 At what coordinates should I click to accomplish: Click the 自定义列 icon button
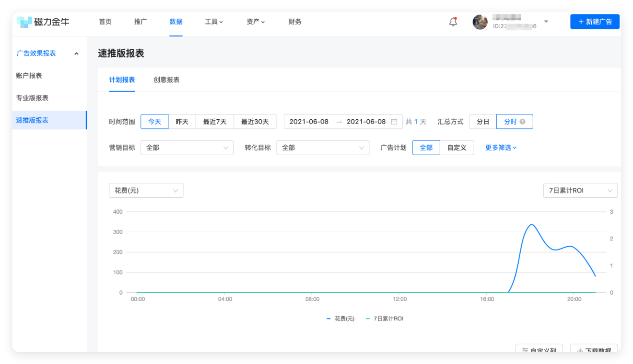tap(525, 350)
